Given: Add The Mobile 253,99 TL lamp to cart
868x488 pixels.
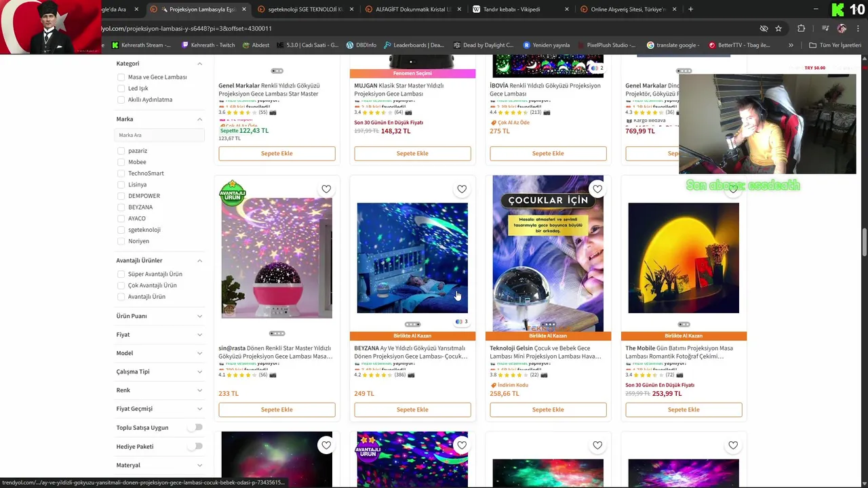Looking at the screenshot, I should coord(684,409).
